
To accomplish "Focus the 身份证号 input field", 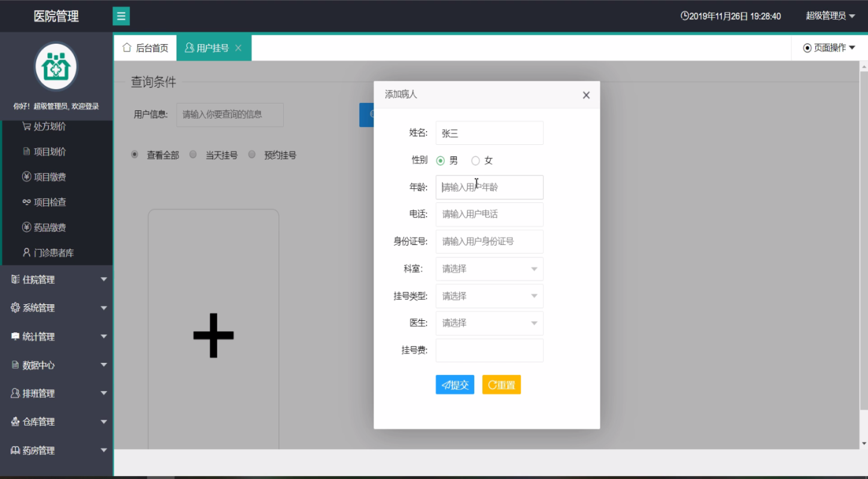I will [489, 241].
